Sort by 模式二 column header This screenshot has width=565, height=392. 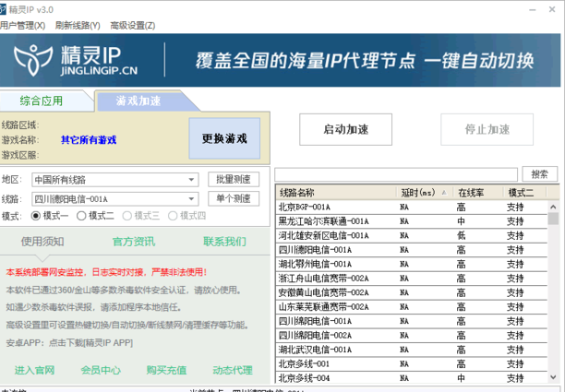point(525,193)
